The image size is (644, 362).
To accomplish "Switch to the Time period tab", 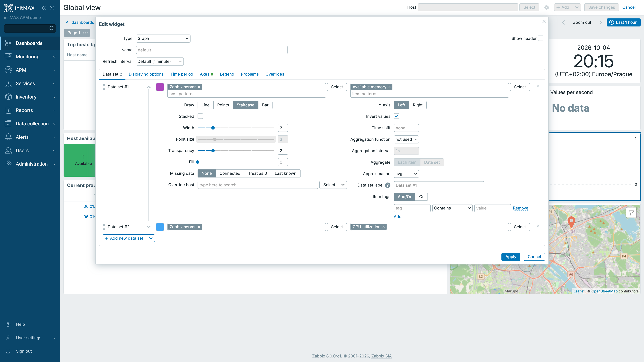I will (182, 74).
